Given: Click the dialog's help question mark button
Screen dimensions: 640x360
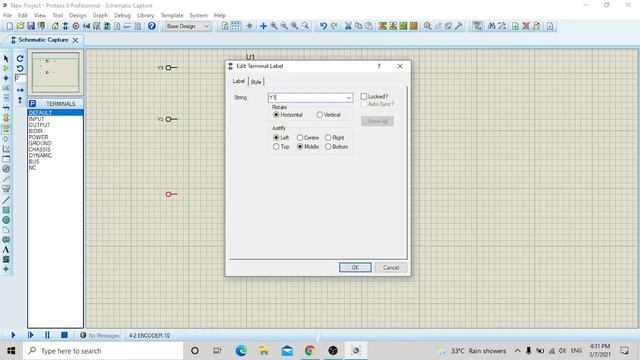Looking at the screenshot, I should (379, 66).
